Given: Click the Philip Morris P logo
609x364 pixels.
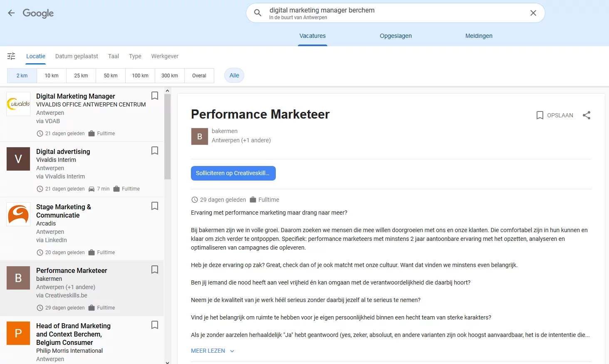Looking at the screenshot, I should (x=18, y=333).
